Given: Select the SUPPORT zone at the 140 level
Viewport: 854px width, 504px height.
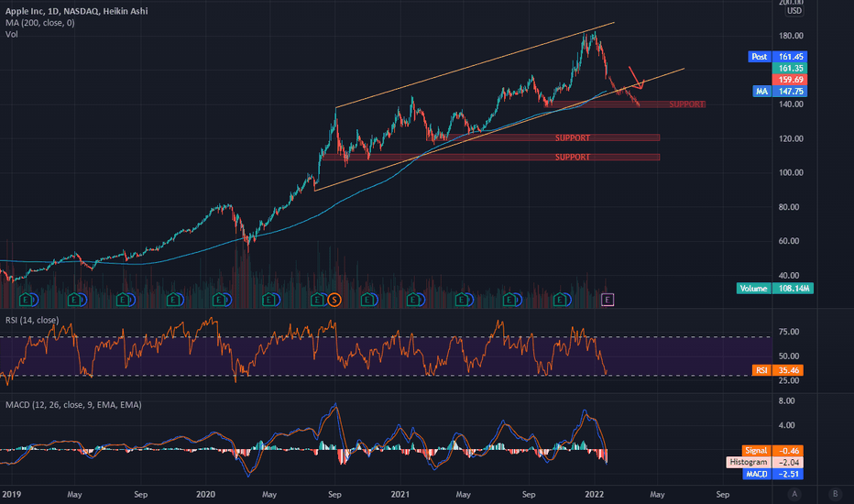Looking at the screenshot, I should (627, 104).
